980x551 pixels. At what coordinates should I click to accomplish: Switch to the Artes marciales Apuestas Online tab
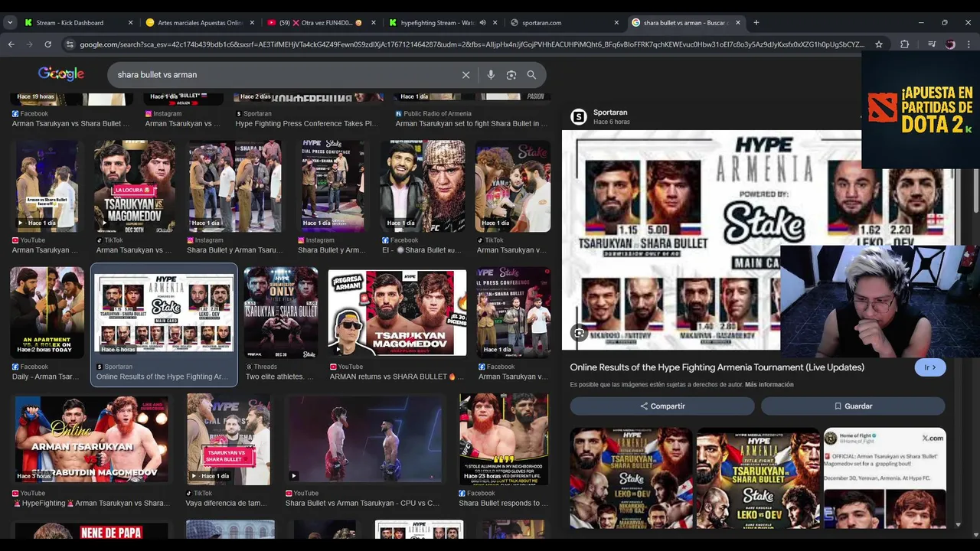pyautogui.click(x=199, y=23)
